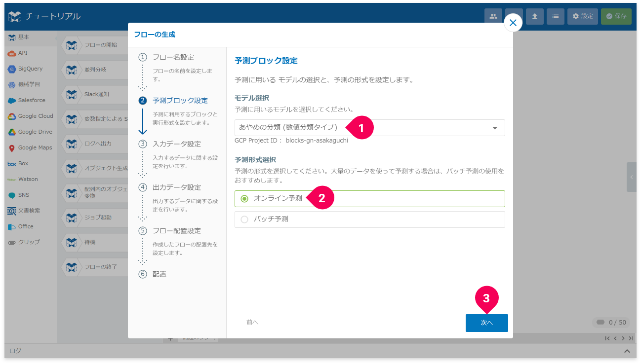
Task: Click the list view icon in toolbar
Action: point(556,16)
